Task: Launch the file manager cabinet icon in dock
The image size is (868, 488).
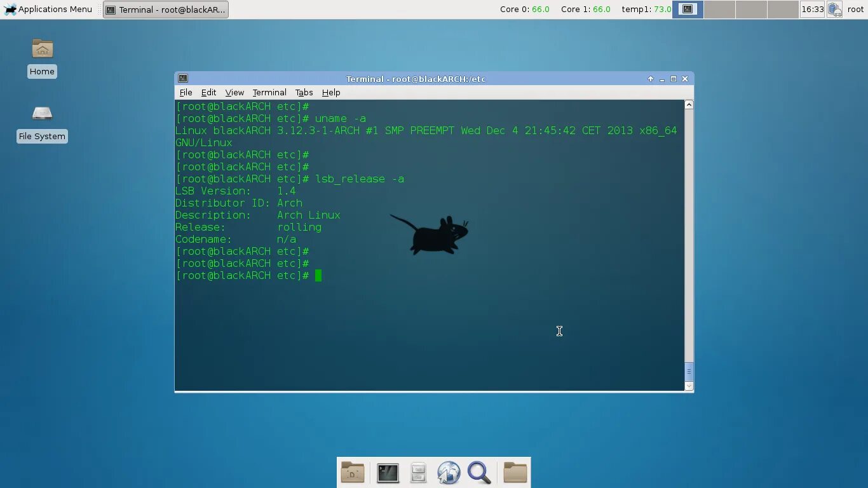Action: (x=418, y=473)
